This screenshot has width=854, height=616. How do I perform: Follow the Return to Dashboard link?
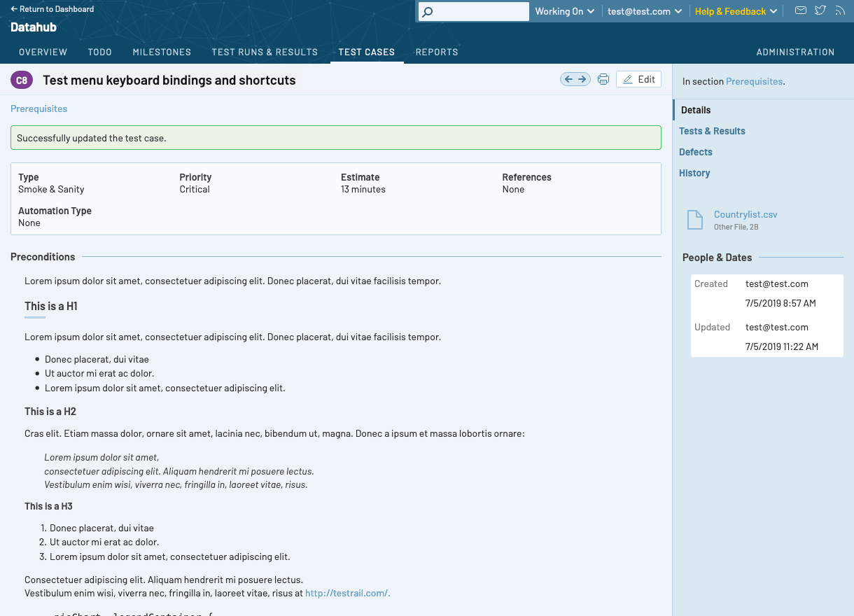52,9
